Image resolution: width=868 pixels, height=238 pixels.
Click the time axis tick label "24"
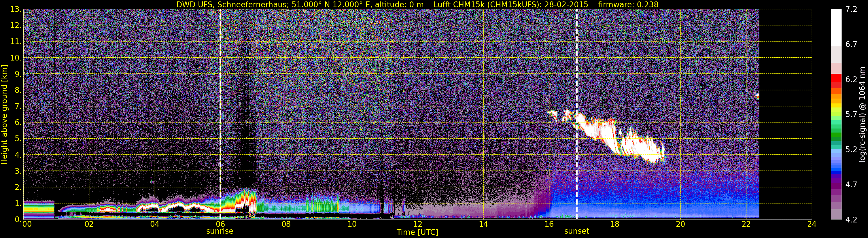click(812, 224)
